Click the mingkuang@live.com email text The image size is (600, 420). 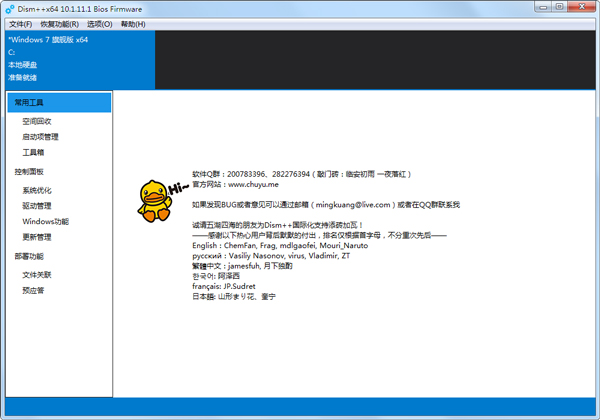[x=353, y=205]
